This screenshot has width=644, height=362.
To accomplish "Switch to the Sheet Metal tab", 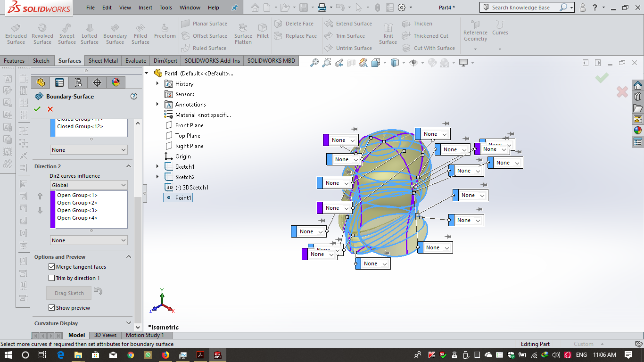I will 103,60.
